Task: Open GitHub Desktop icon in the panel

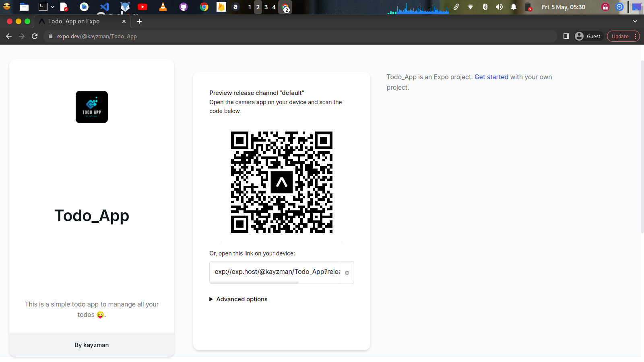Action: pyautogui.click(x=184, y=7)
